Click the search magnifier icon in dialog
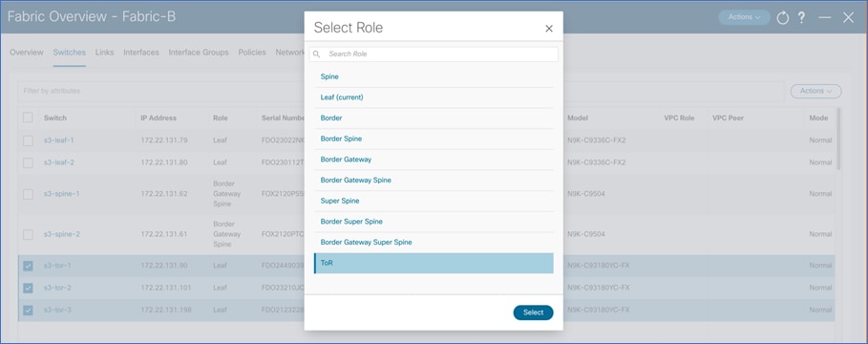This screenshot has height=344, width=868. [317, 54]
